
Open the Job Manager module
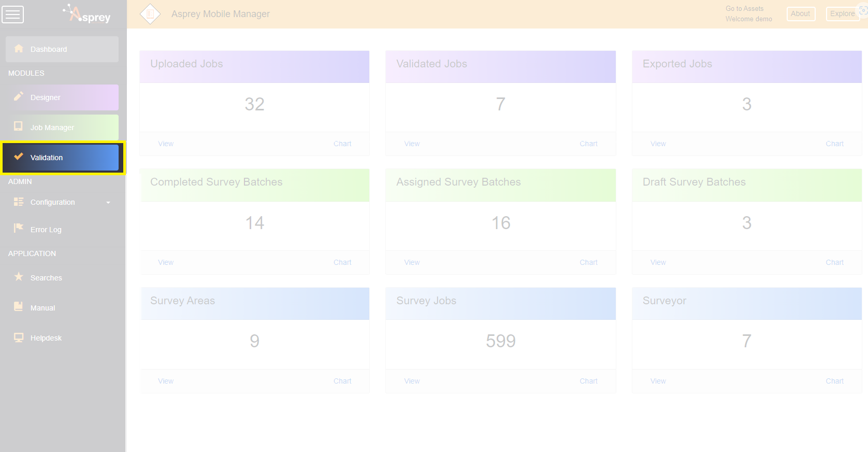(x=52, y=128)
